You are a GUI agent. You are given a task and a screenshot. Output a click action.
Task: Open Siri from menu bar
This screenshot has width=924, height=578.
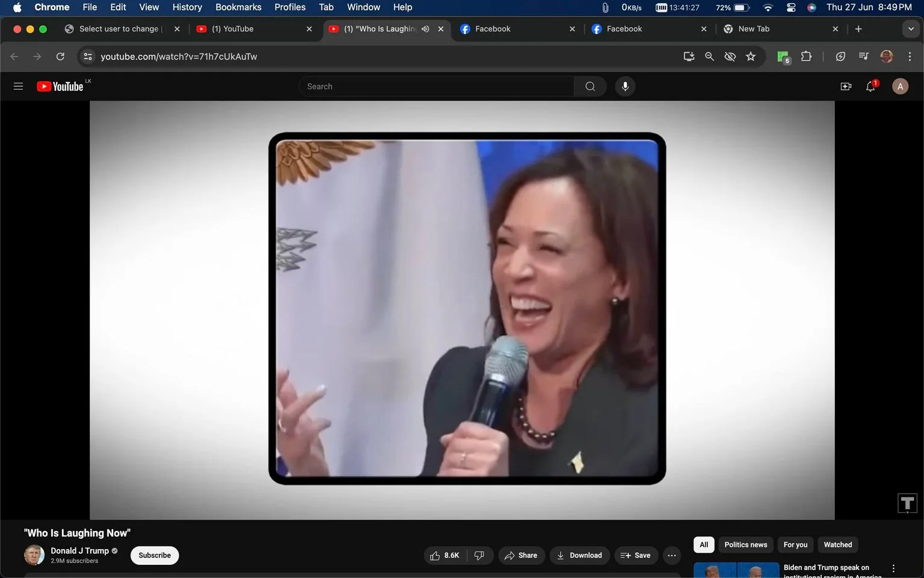[812, 7]
